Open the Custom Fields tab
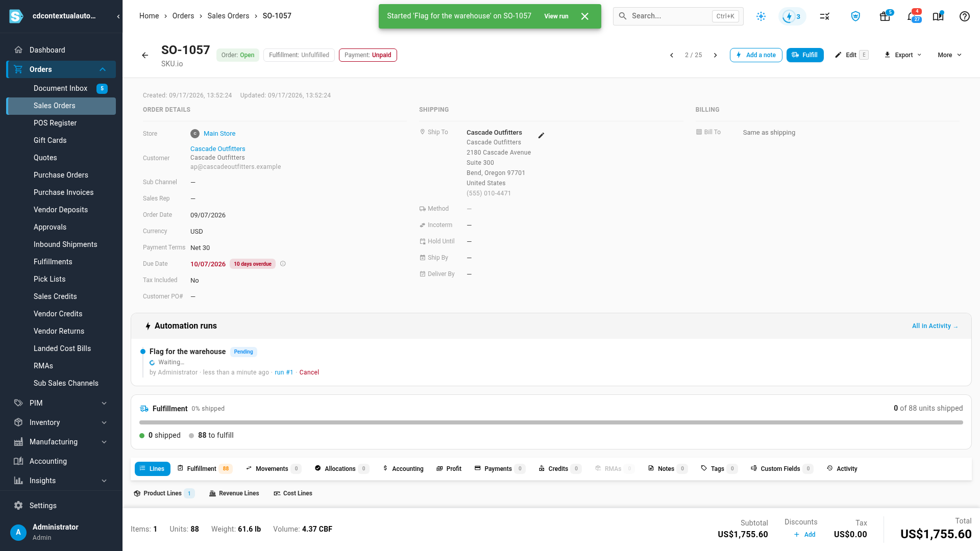The image size is (980, 551). pyautogui.click(x=781, y=469)
